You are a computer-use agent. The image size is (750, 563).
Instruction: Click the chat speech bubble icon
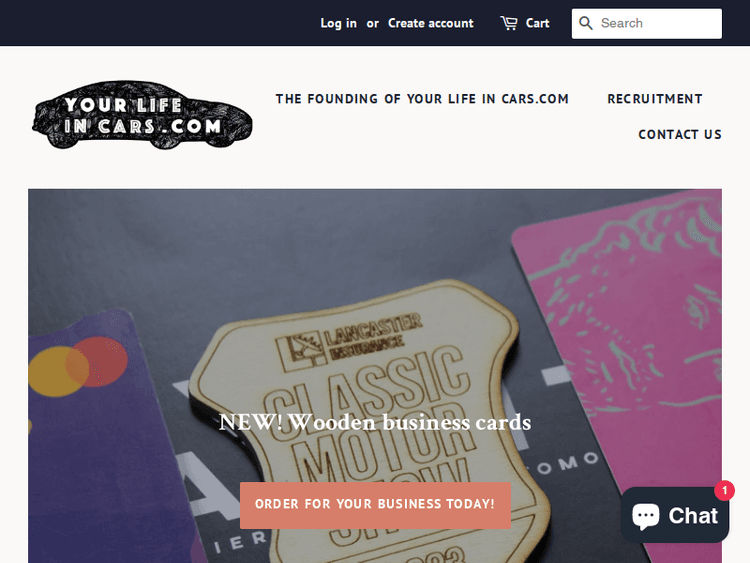[x=646, y=517]
